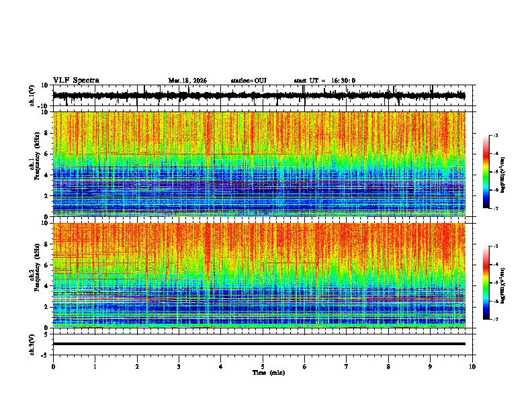The image size is (532, 411).
Task: Click the '6' kHz tick on ch.2 spectrogram
Action: click(47, 265)
